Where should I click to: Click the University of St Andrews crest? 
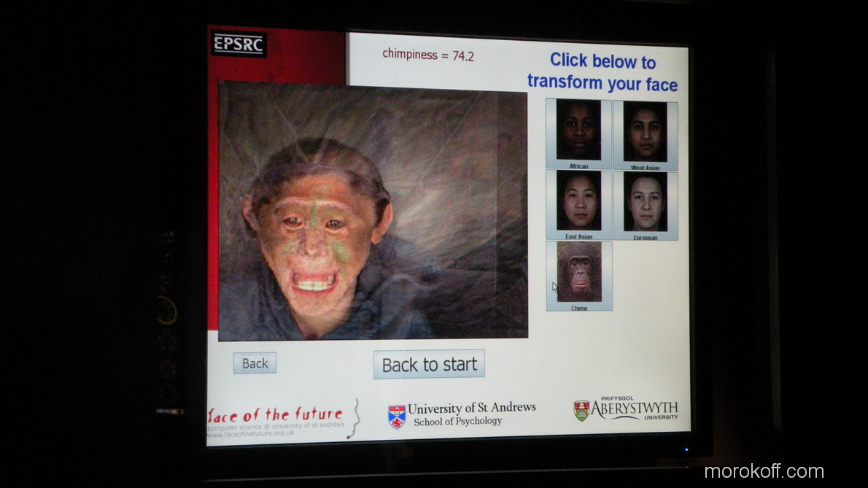[x=397, y=417]
